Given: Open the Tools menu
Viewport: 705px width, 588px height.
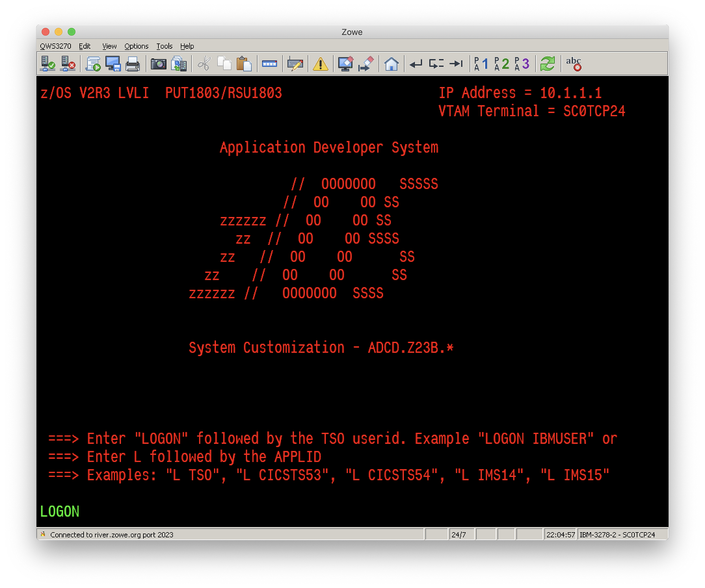Looking at the screenshot, I should 164,46.
